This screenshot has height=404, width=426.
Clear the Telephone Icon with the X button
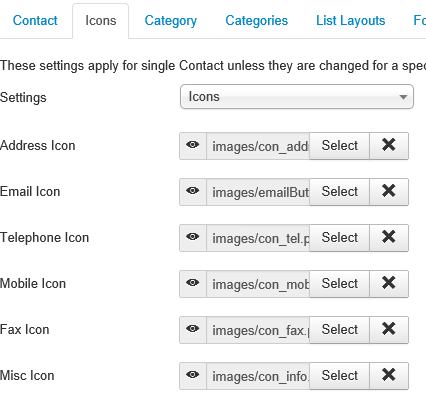pos(389,238)
